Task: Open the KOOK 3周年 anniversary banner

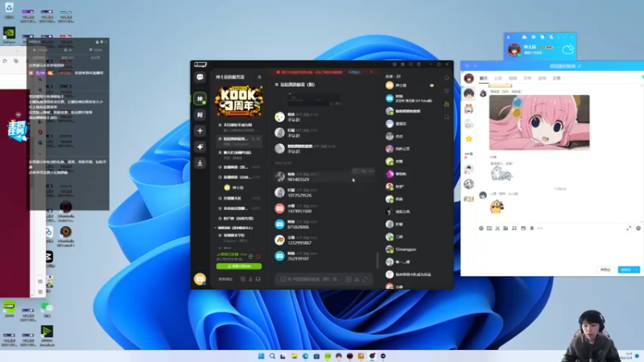Action: click(x=239, y=101)
